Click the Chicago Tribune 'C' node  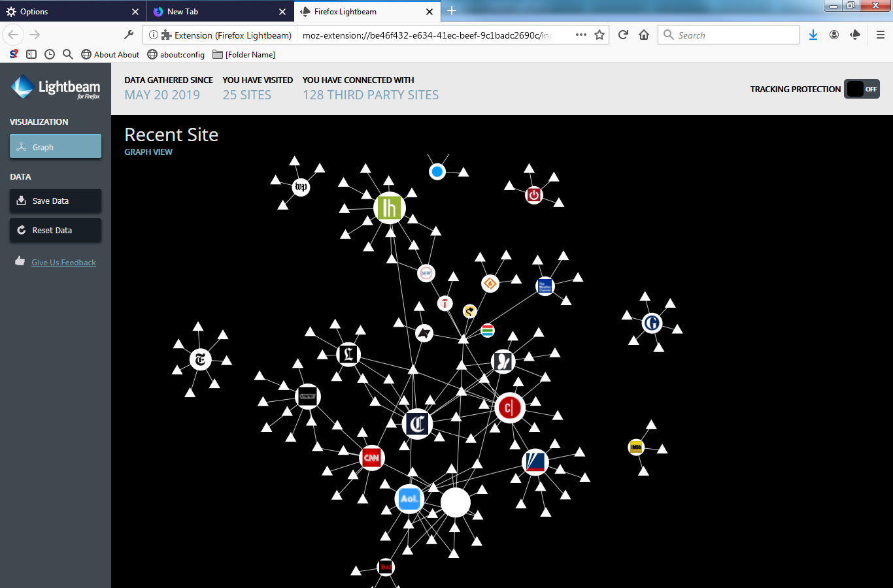[417, 423]
